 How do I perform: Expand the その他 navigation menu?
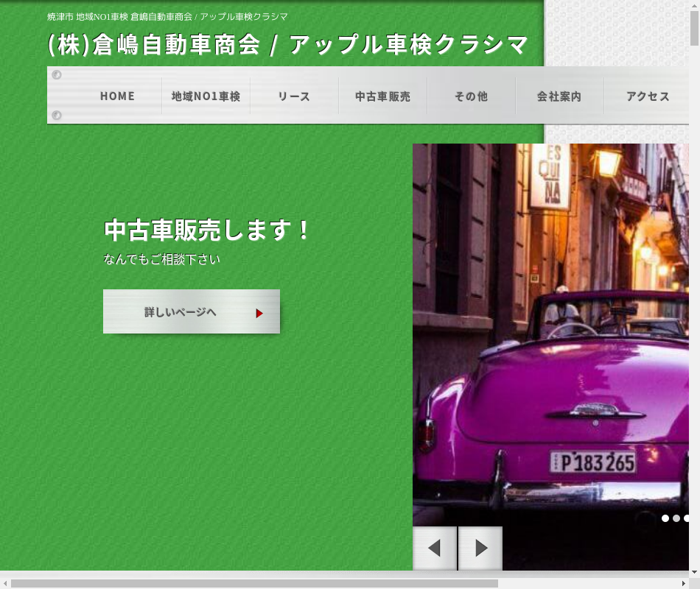(471, 96)
